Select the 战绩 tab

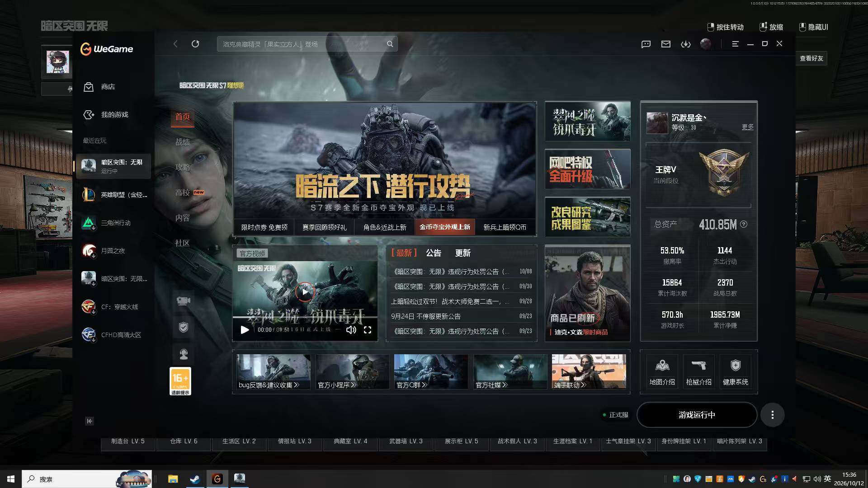tap(183, 142)
